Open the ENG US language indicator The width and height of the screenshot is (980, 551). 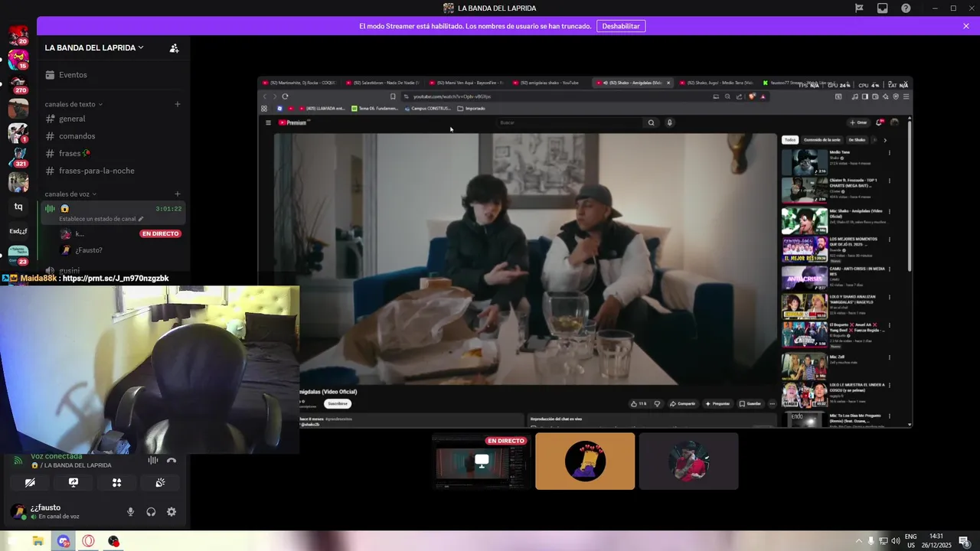tap(911, 541)
